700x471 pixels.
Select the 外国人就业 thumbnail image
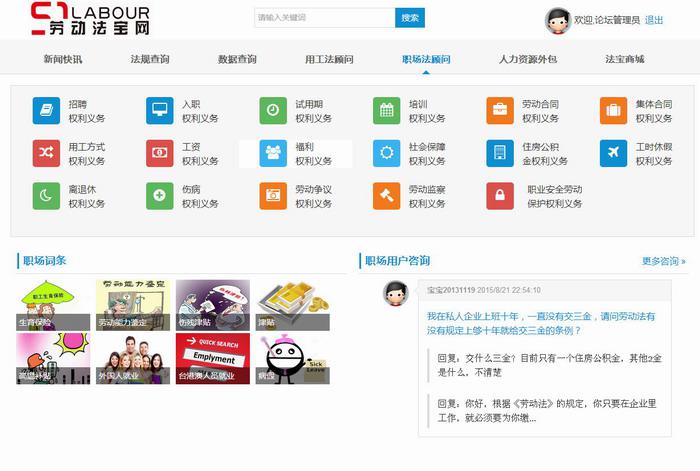132,358
